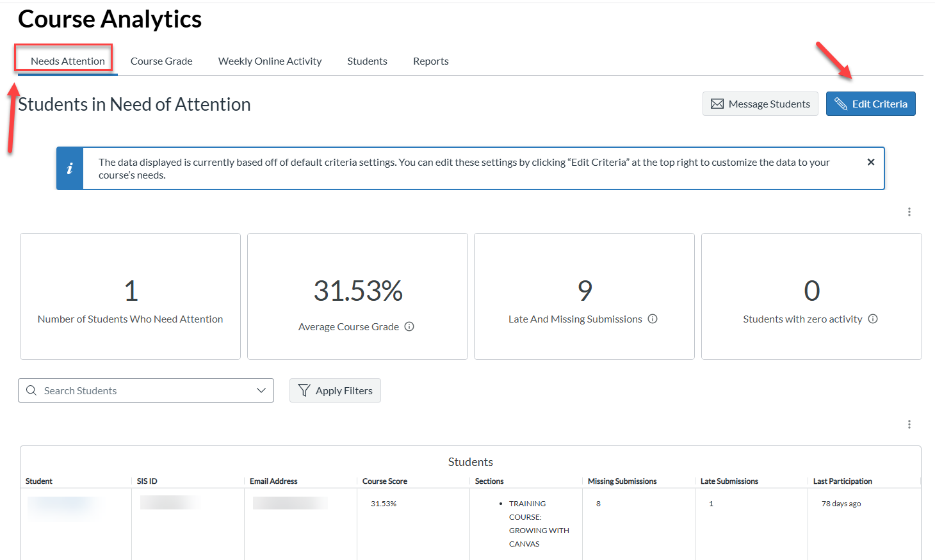Open the Needs Attention tab
Screen dimensions: 935x560
(x=67, y=61)
